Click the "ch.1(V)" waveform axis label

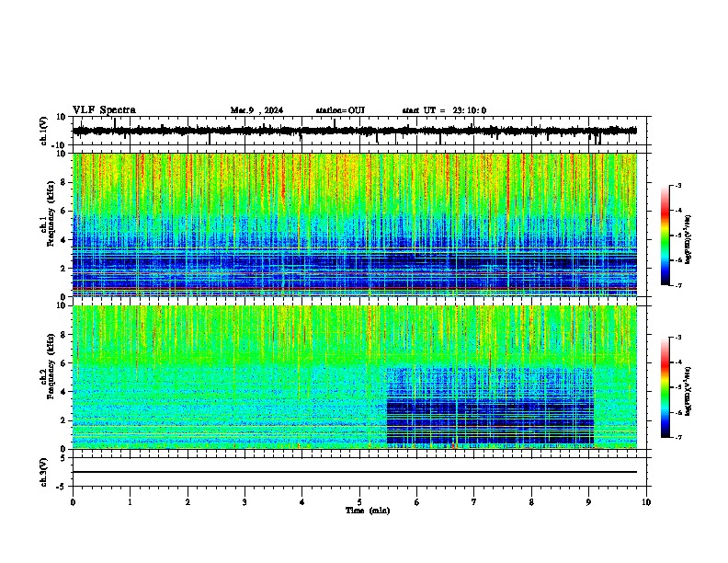(x=44, y=131)
